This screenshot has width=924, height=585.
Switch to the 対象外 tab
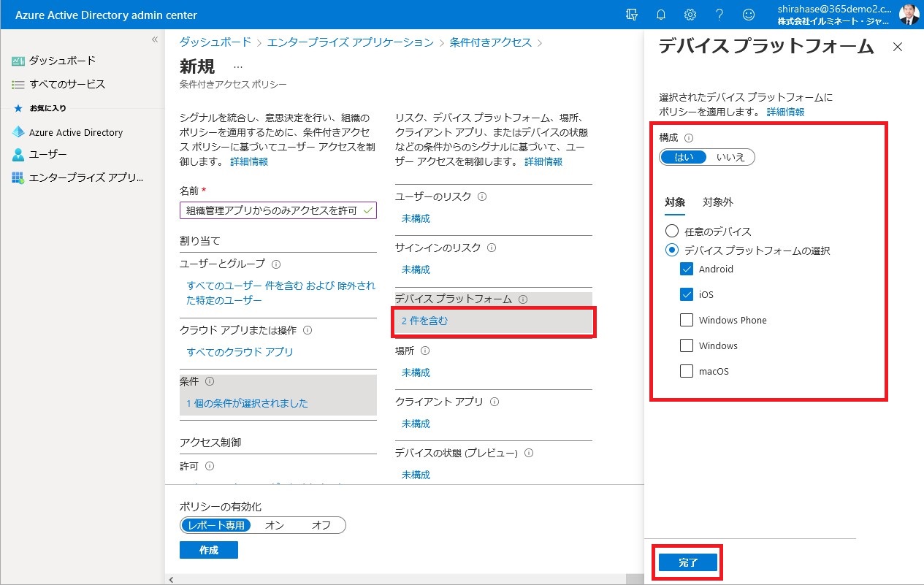718,203
